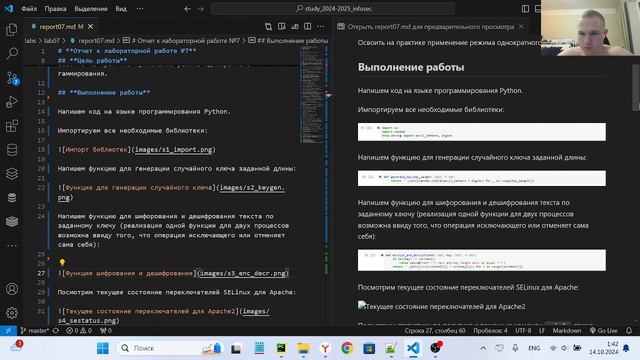Toggle primary sidebar layout icon in title bar
640x360 pixels.
pos(525,9)
